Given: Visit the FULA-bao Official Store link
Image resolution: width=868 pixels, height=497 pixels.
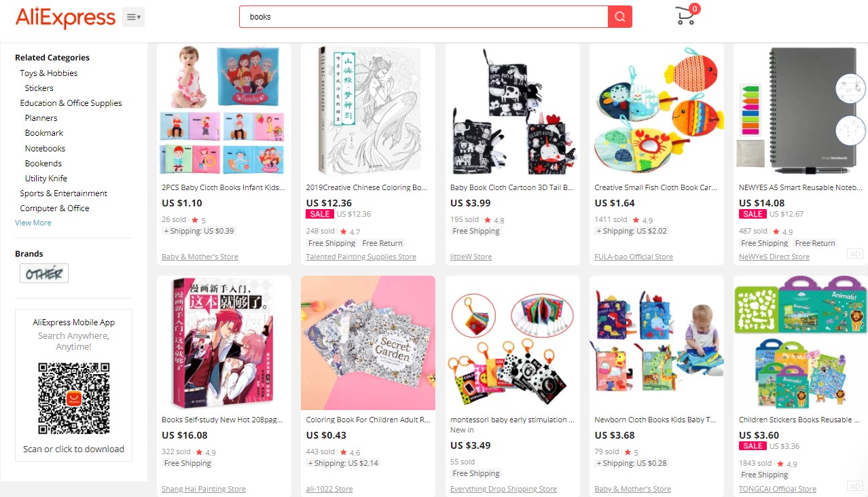Looking at the screenshot, I should pos(634,257).
